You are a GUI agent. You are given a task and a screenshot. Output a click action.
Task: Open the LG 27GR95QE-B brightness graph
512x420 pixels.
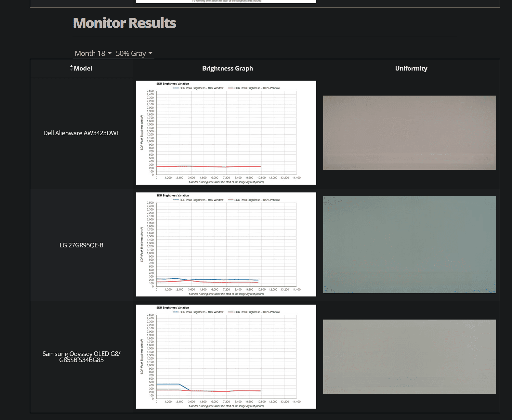coord(226,244)
